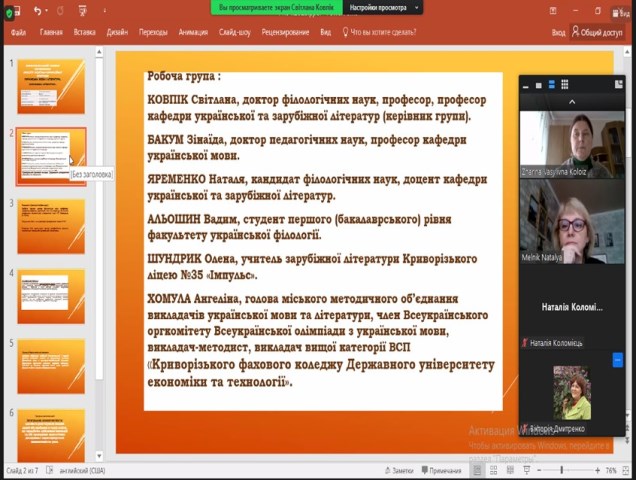
Task: Start Slide Show from status bar icon
Action: (x=526, y=470)
